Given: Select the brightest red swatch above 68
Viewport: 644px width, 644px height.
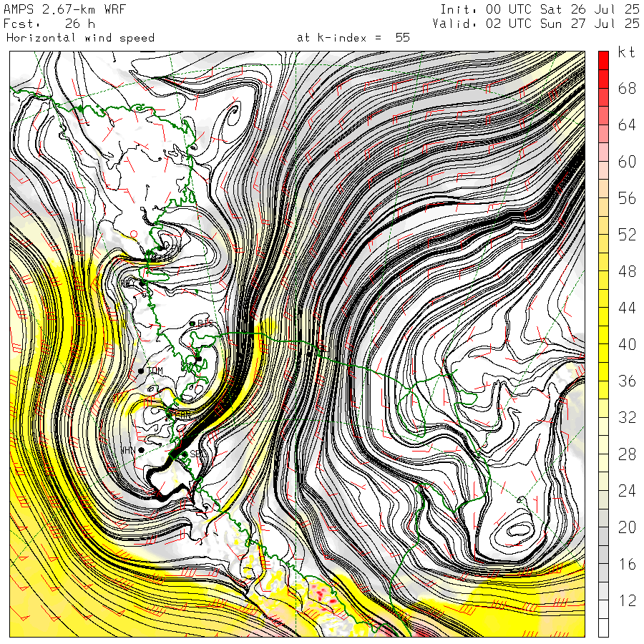Looking at the screenshot, I should (x=603, y=60).
